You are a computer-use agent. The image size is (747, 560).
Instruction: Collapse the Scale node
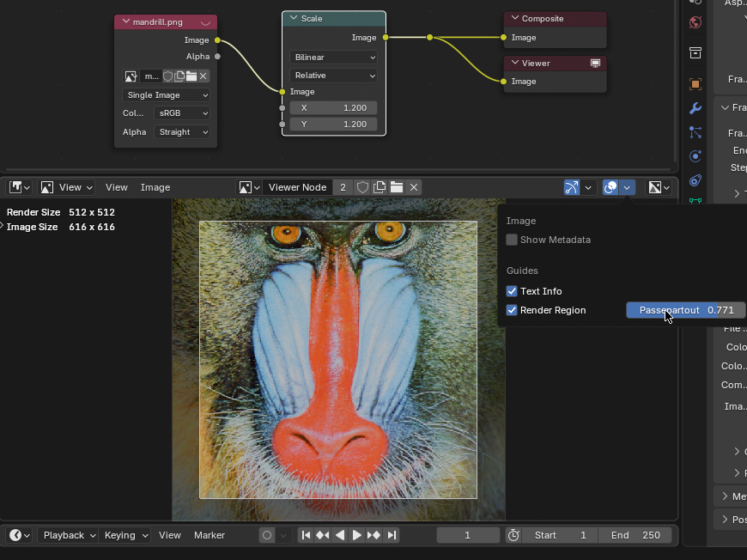pyautogui.click(x=294, y=18)
